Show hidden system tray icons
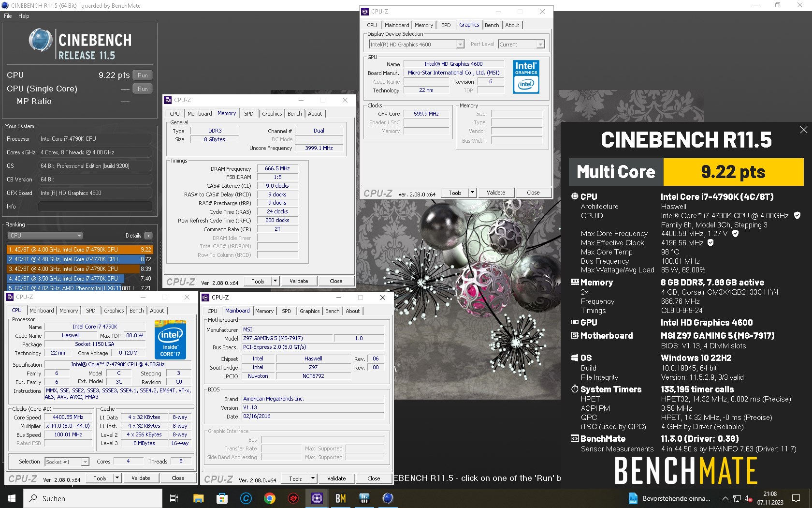This screenshot has width=812, height=508. [x=725, y=498]
